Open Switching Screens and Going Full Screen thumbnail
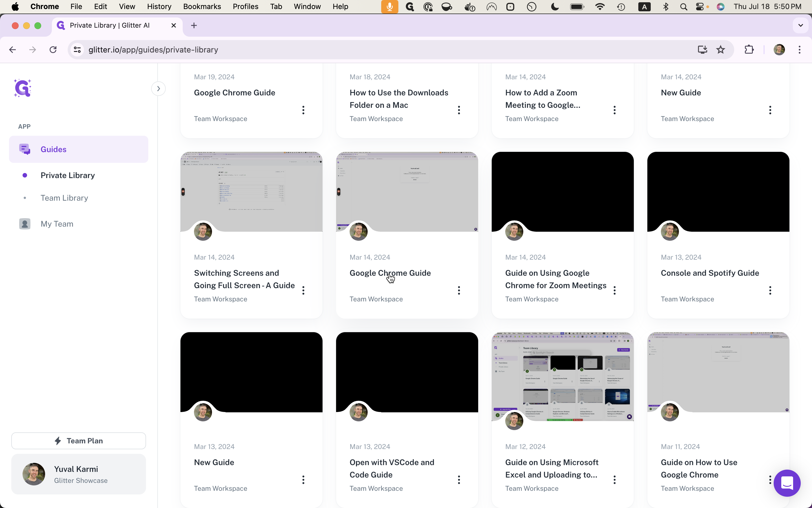This screenshot has width=812, height=508. 251,192
